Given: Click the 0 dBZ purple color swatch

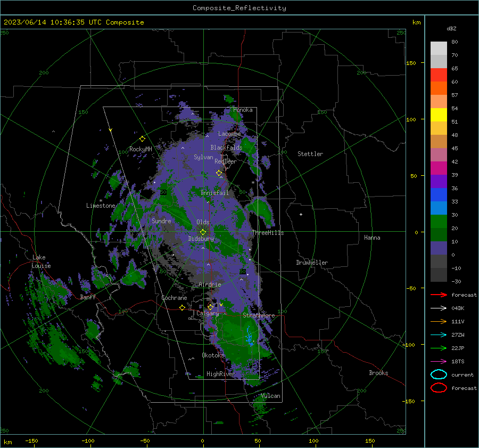Looking at the screenshot, I should [439, 248].
